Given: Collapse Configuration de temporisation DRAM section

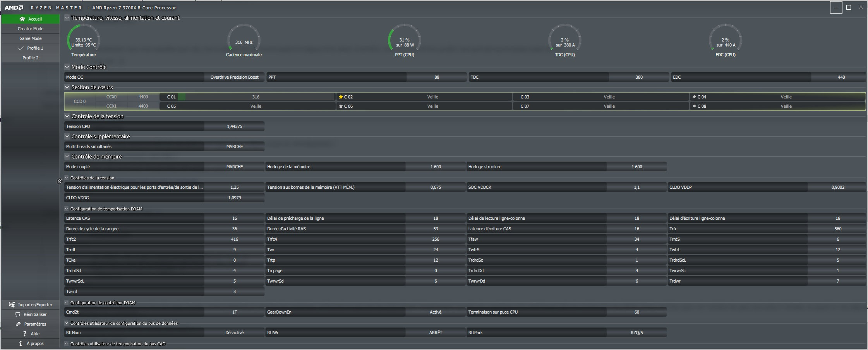Looking at the screenshot, I should [67, 209].
